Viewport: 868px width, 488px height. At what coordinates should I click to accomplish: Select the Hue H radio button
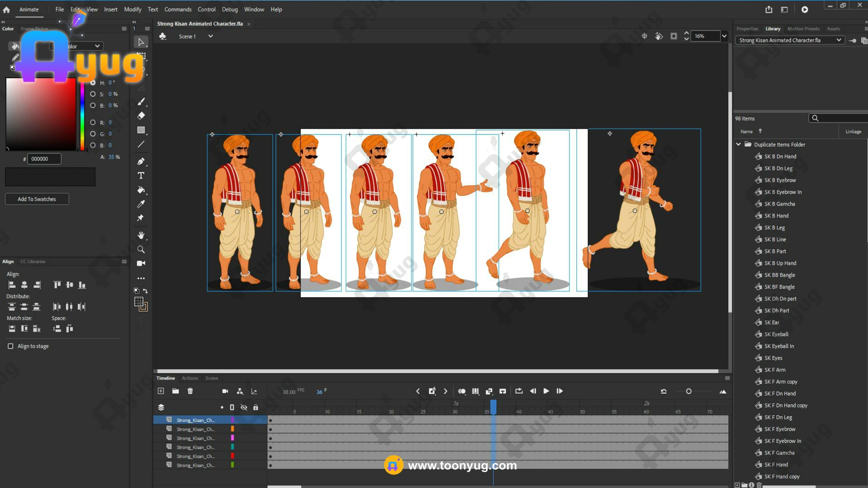click(93, 83)
